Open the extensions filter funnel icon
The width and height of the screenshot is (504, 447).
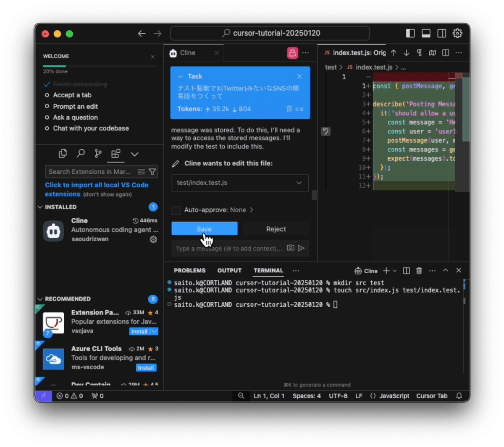[x=152, y=172]
